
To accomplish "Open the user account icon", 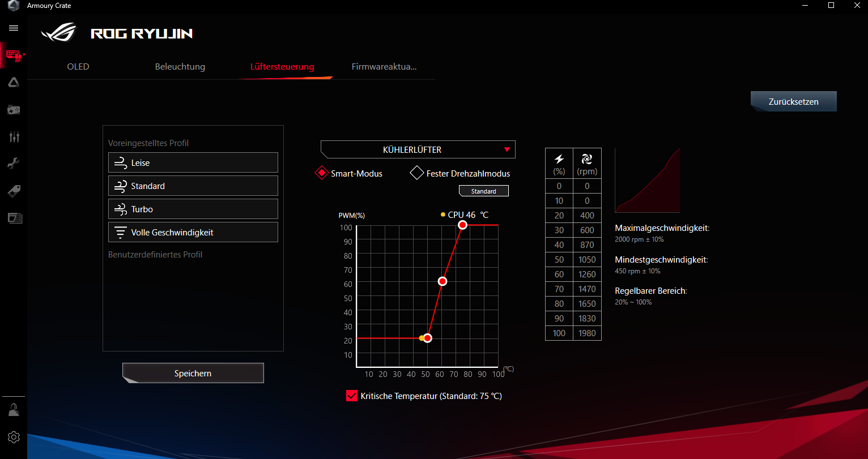I will [x=14, y=410].
